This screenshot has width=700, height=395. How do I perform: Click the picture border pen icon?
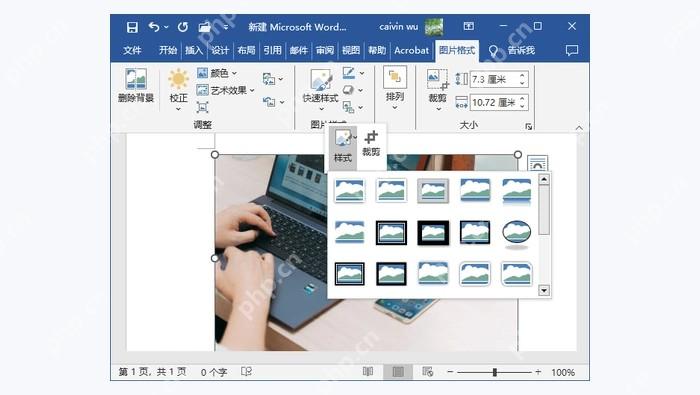pos(349,73)
